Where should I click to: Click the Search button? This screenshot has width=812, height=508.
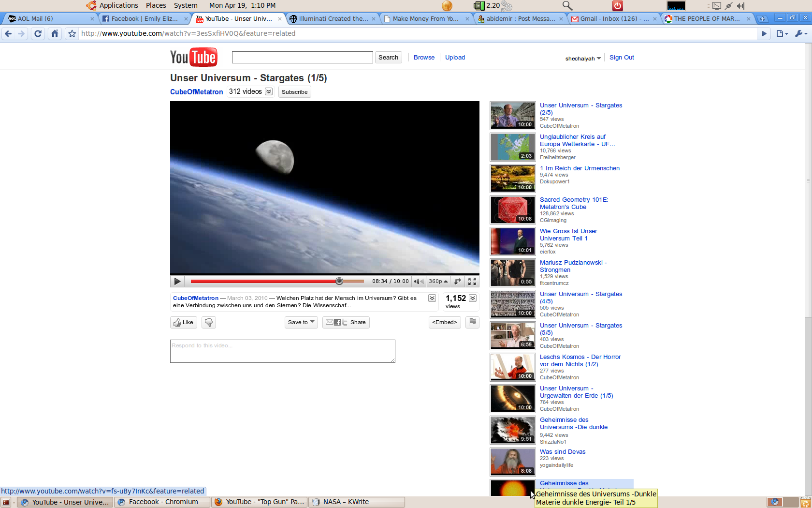point(388,57)
